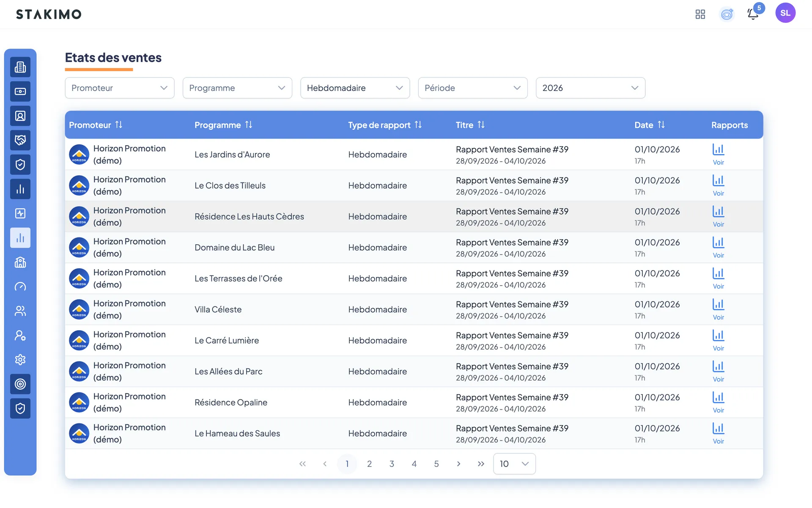The image size is (812, 508).
Task: Select the Le Clos des Tilleuls programme cell
Action: point(230,185)
